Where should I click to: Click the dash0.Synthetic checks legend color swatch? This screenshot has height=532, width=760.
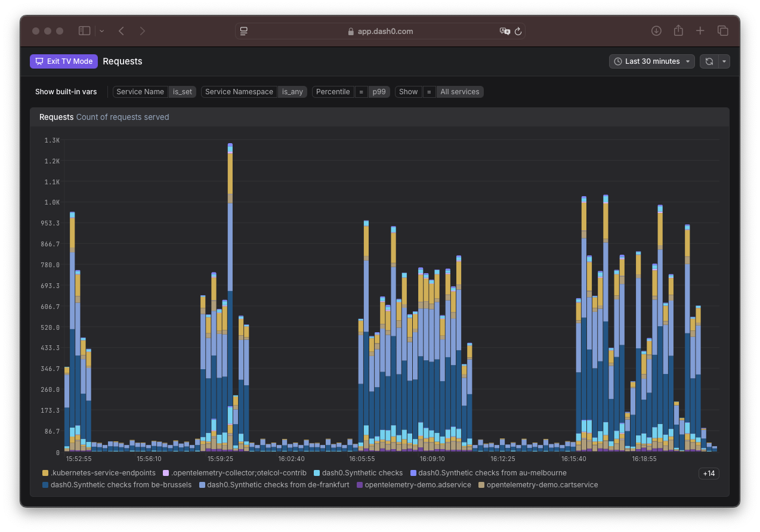click(317, 473)
